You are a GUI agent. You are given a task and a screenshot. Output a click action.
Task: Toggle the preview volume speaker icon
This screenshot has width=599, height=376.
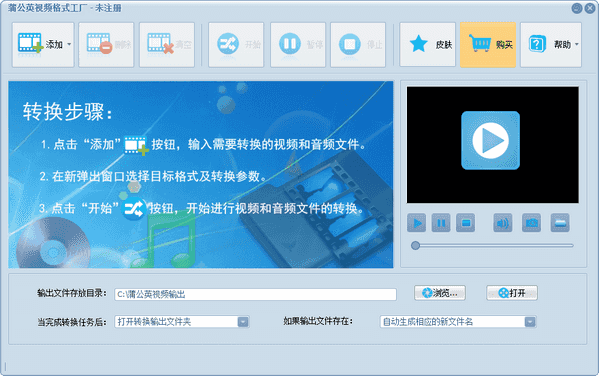pos(503,223)
